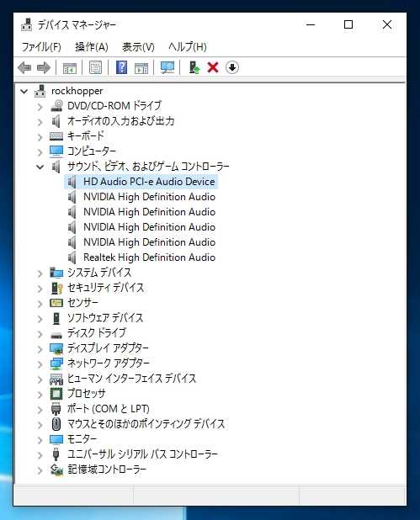The image size is (420, 520).
Task: Maximize the Device Manager window
Action: click(348, 24)
